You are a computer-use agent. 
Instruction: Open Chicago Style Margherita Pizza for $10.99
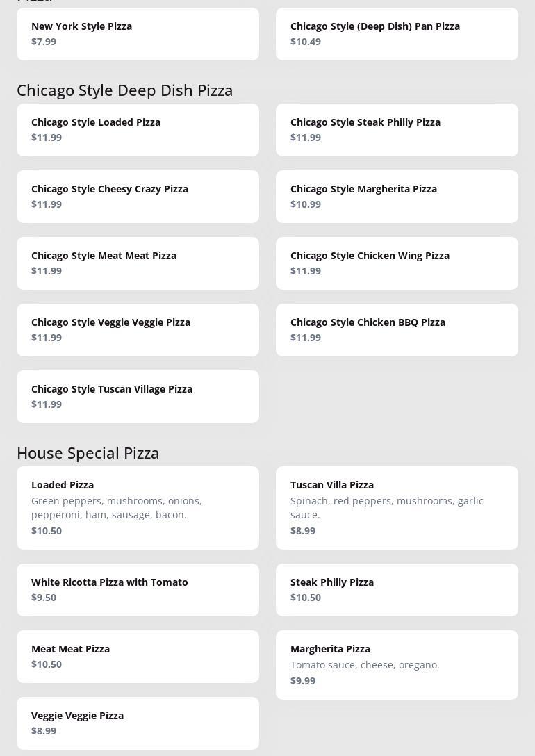[x=397, y=196]
